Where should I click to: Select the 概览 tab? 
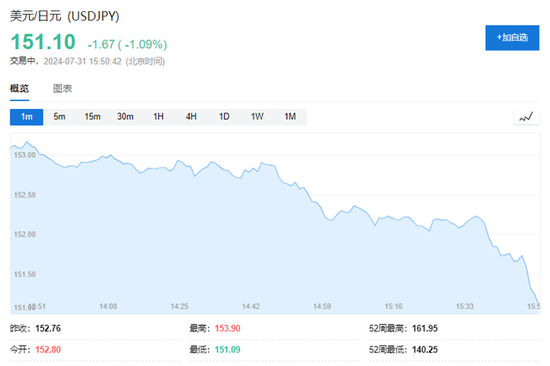tap(19, 88)
